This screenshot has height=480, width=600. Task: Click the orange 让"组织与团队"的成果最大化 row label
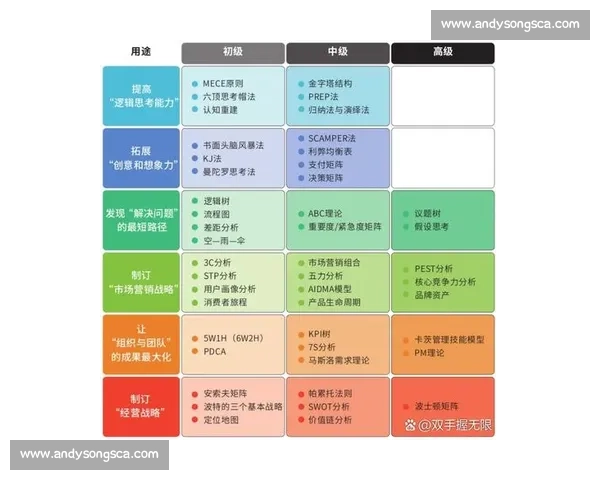click(x=141, y=345)
